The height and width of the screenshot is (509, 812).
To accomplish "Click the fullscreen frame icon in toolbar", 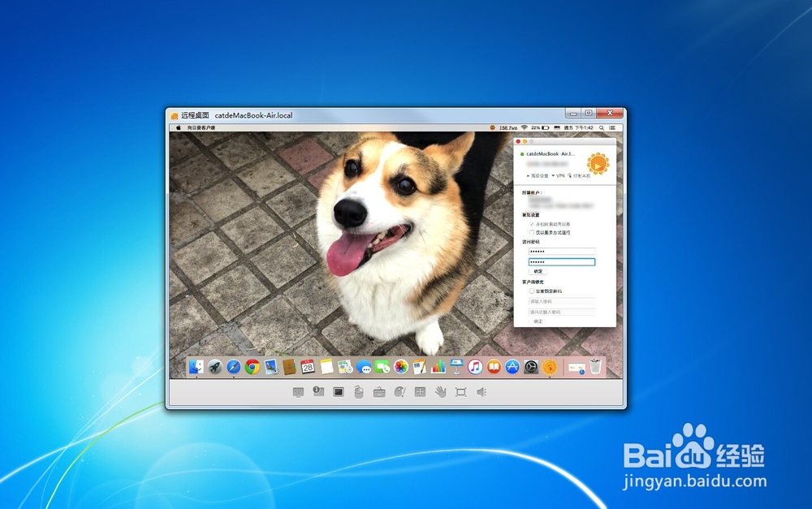I will 461,392.
